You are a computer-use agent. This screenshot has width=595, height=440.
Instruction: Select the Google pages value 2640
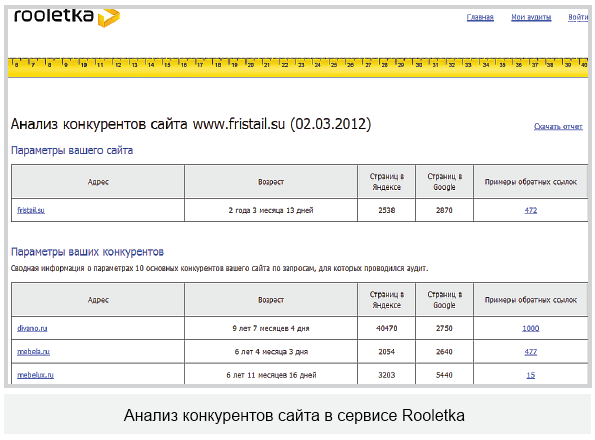(444, 352)
